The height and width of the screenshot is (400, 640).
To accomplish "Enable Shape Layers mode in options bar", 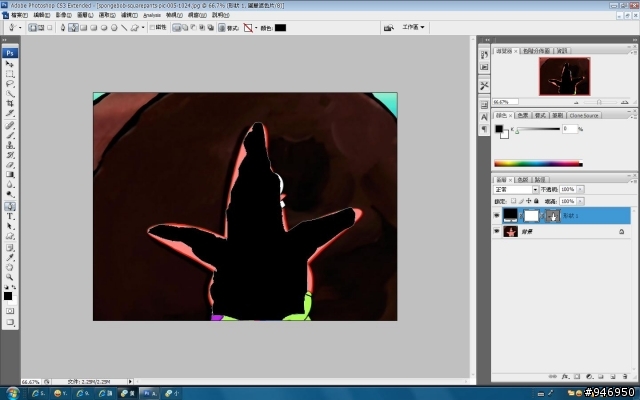I will (x=32, y=28).
